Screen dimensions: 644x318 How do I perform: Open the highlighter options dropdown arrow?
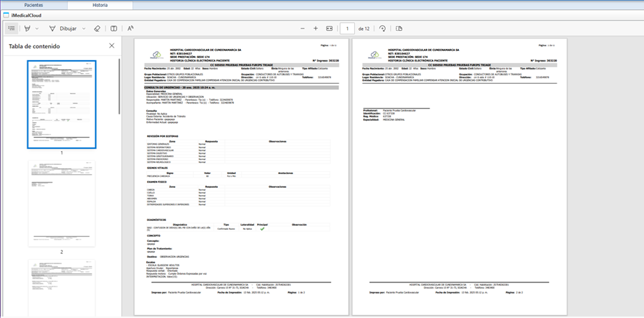(x=38, y=29)
